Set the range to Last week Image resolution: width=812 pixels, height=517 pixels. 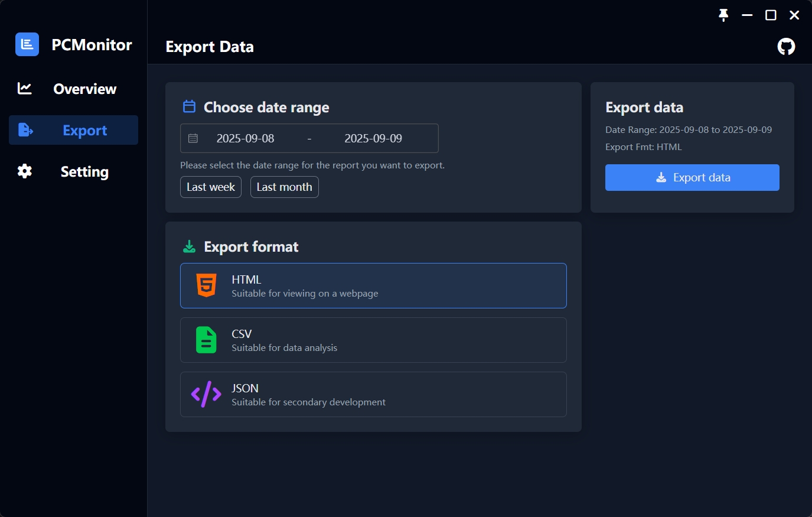[x=211, y=187]
